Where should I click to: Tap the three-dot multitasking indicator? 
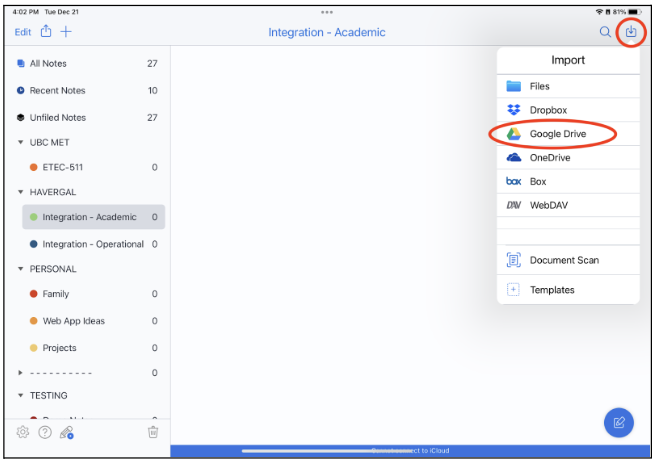(327, 12)
